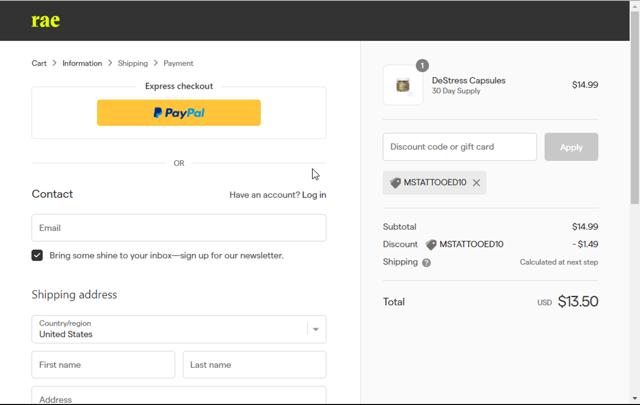The height and width of the screenshot is (405, 640).
Task: Open the Country/region dropdown
Action: [179, 329]
